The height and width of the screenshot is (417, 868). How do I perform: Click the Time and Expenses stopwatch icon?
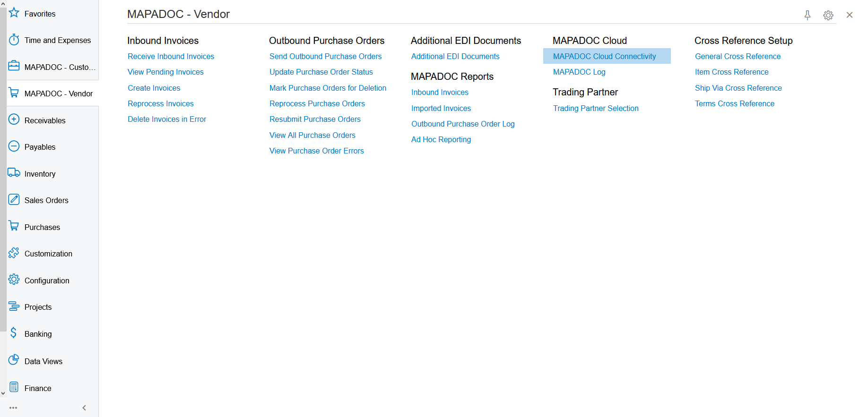pyautogui.click(x=14, y=40)
